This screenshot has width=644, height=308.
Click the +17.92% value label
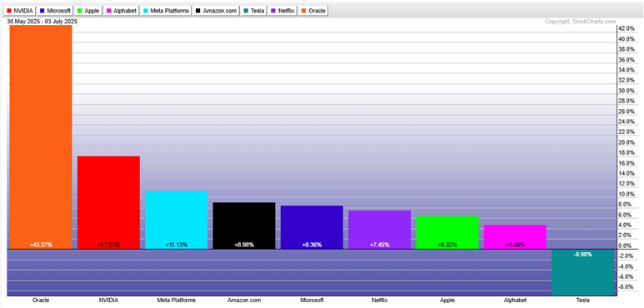point(108,245)
